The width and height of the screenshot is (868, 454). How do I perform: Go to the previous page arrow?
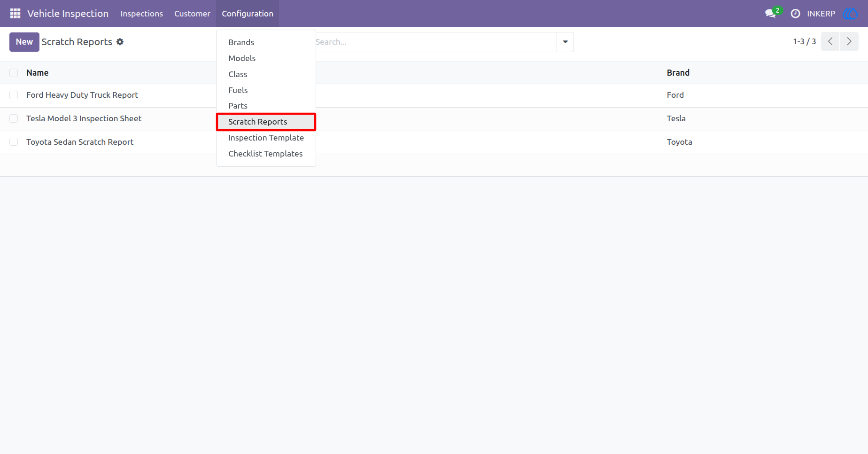pos(830,41)
